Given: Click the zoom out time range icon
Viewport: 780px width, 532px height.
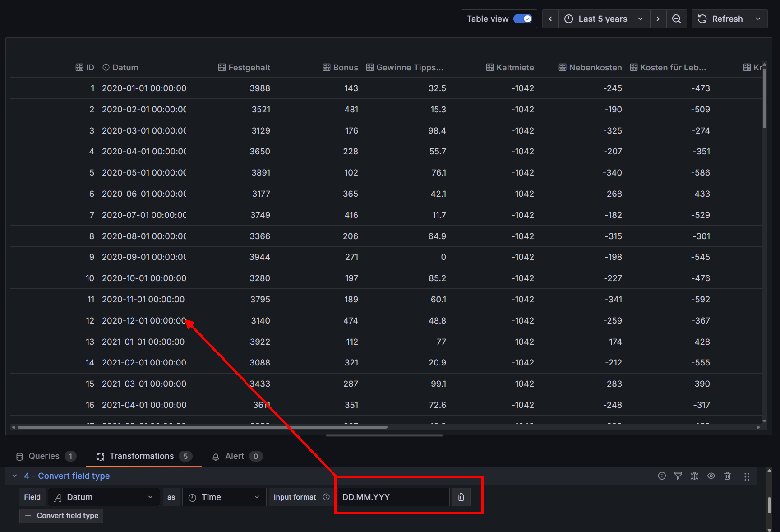Looking at the screenshot, I should pos(676,19).
